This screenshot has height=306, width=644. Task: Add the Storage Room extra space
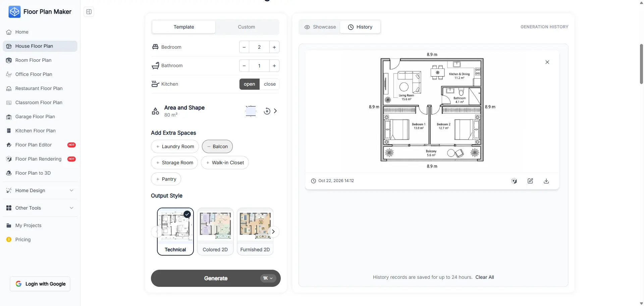pos(174,163)
